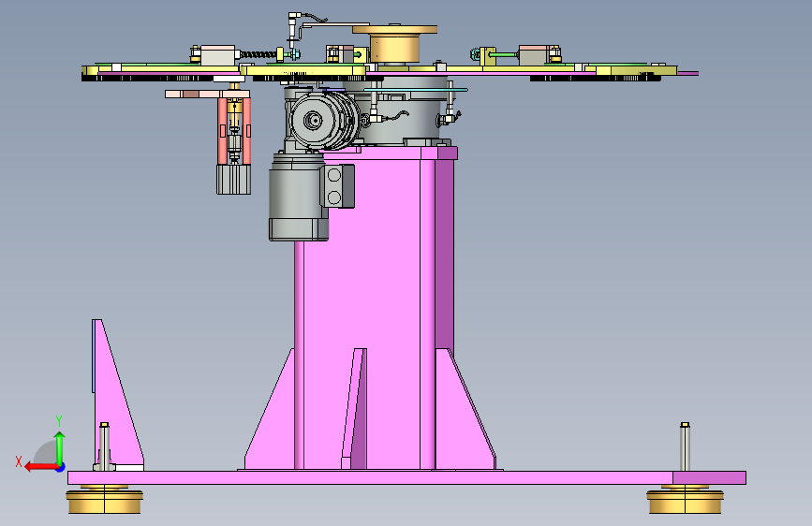The width and height of the screenshot is (812, 526).
Task: Select the left gold leveling foot
Action: (105, 499)
